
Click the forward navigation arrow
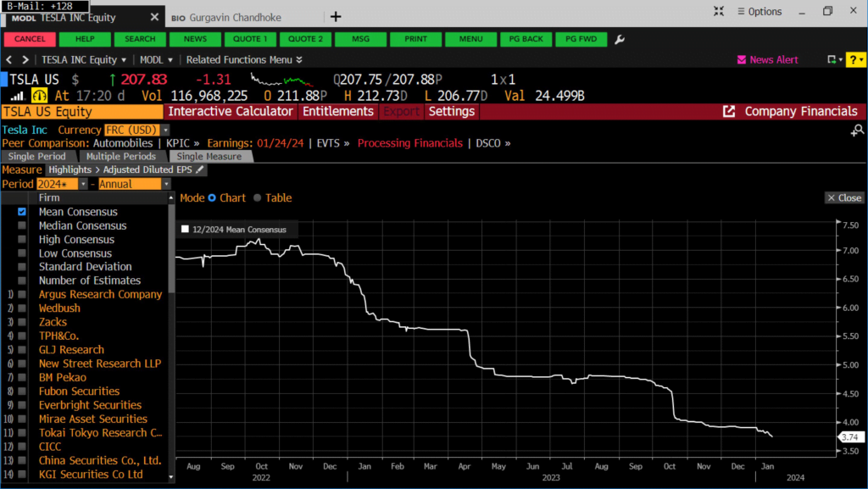[x=25, y=59]
